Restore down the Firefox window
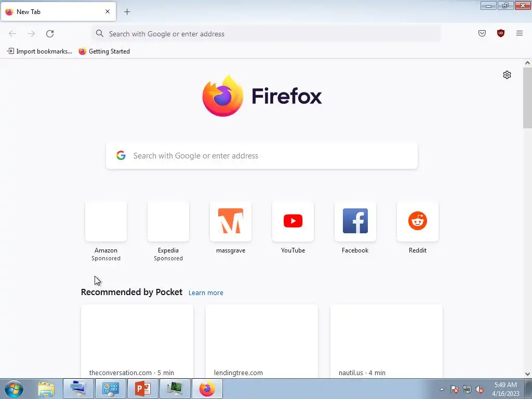The width and height of the screenshot is (532, 399). [506, 5]
